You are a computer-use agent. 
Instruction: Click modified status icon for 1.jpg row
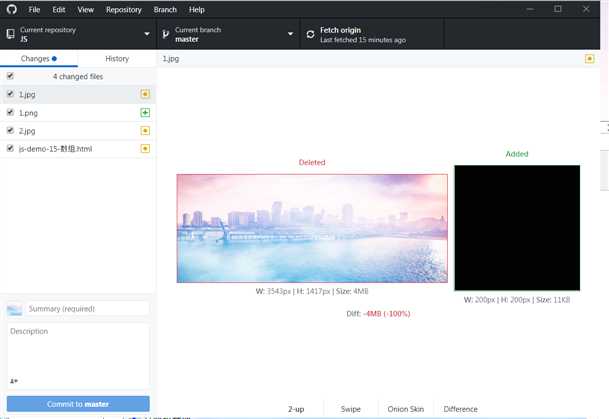tap(145, 94)
